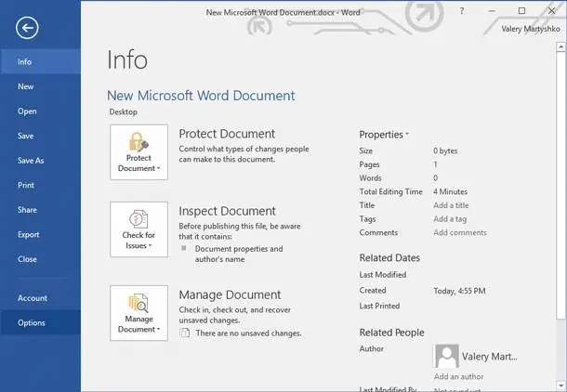Screen dimensions: 567x392
Task: Click Add an author field
Action: (458, 376)
